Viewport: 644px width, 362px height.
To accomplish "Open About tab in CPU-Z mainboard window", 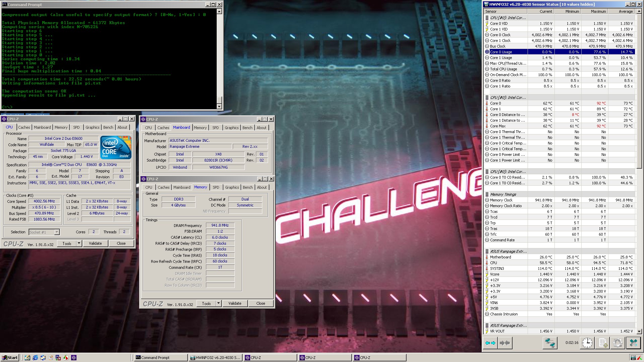I will (262, 128).
